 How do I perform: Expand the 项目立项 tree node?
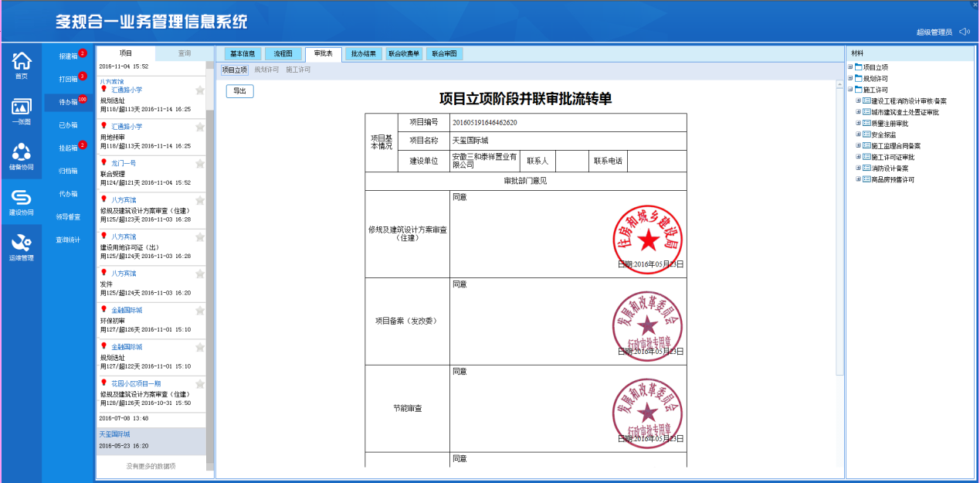click(850, 66)
